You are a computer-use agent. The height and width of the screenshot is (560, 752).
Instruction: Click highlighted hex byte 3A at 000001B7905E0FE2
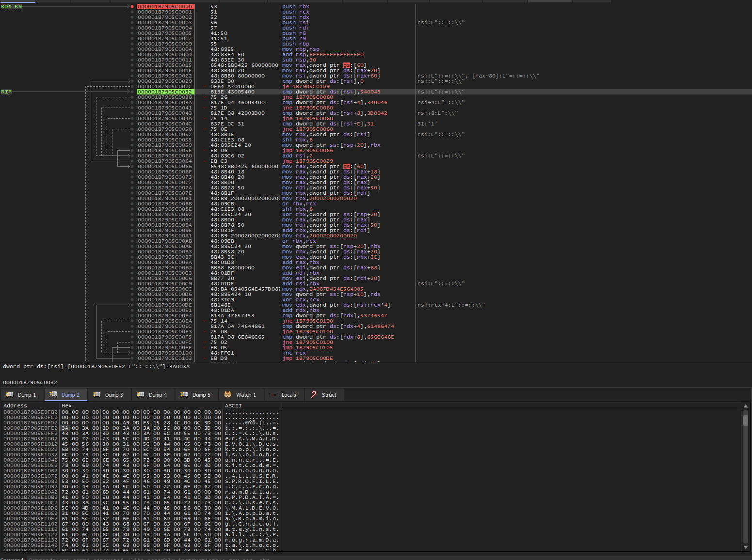click(65, 428)
